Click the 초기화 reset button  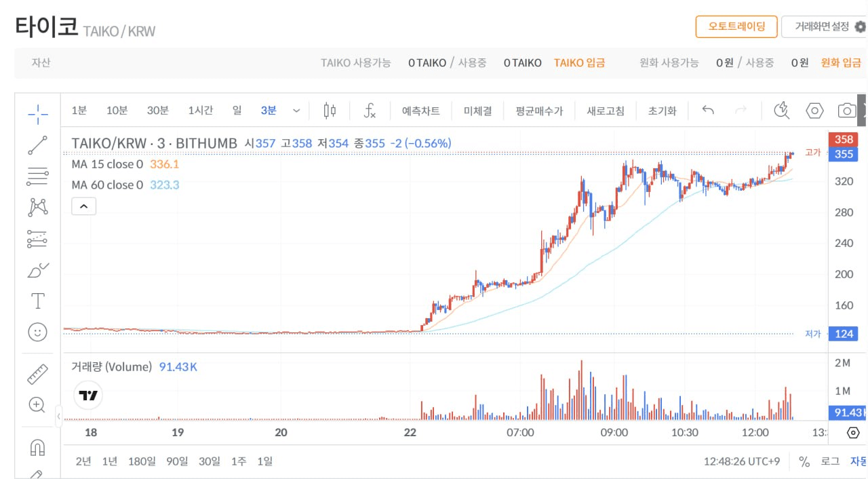coord(663,111)
